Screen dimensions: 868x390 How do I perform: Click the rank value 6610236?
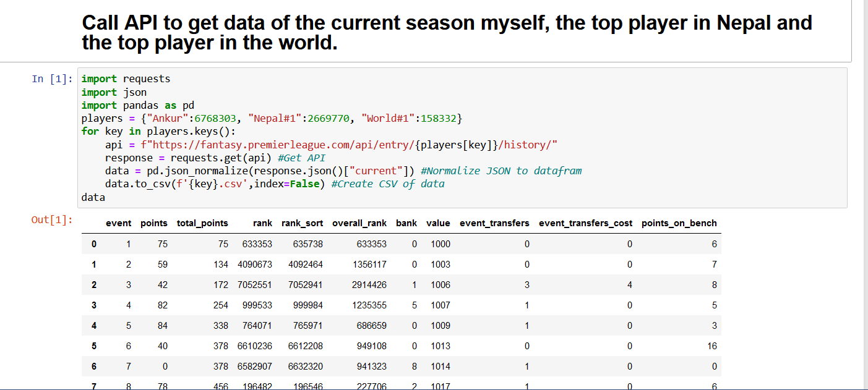[x=255, y=346]
